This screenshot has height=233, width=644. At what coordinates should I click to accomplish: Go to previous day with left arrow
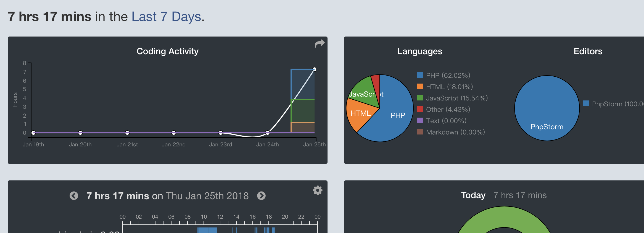(74, 196)
